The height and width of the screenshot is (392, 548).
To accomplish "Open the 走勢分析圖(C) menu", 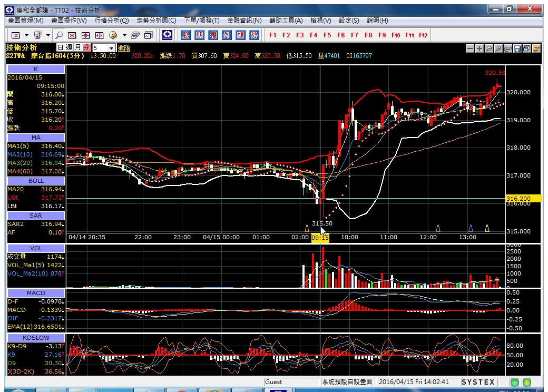I will 156,21.
